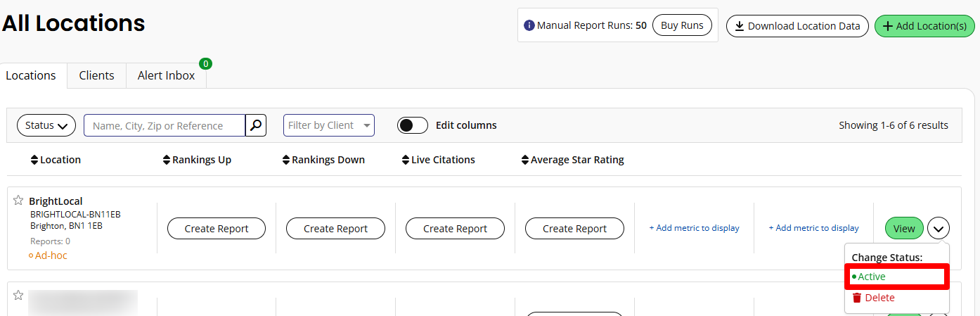980x316 pixels.
Task: Open the Filter by Client dropdown
Action: (x=328, y=125)
